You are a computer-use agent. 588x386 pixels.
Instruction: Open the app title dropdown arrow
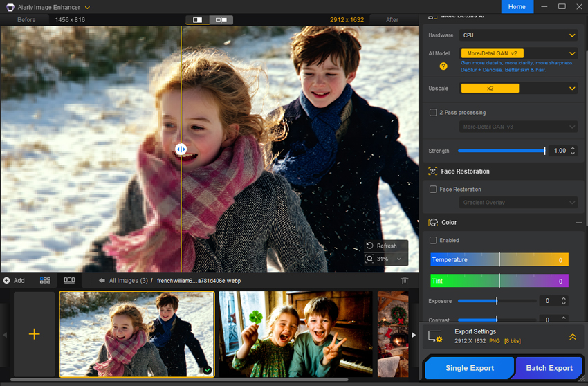pos(87,8)
